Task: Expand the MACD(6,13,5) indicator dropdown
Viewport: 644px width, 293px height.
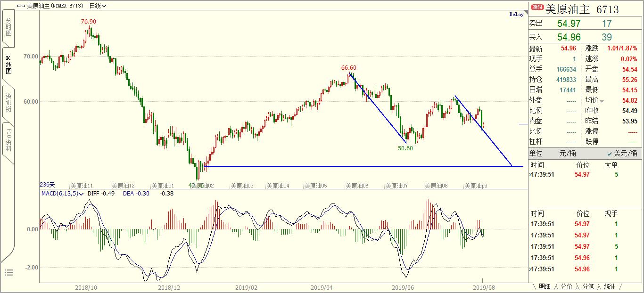Action: 62,193
